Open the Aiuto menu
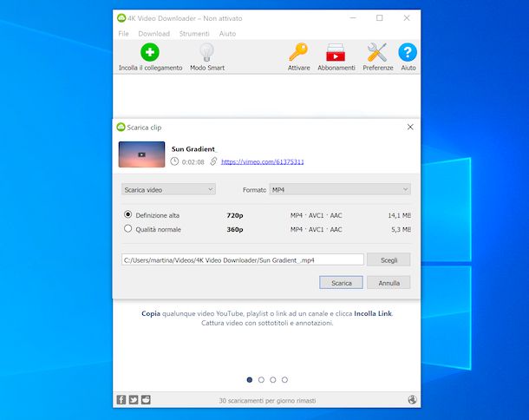529x420 pixels. pos(227,34)
